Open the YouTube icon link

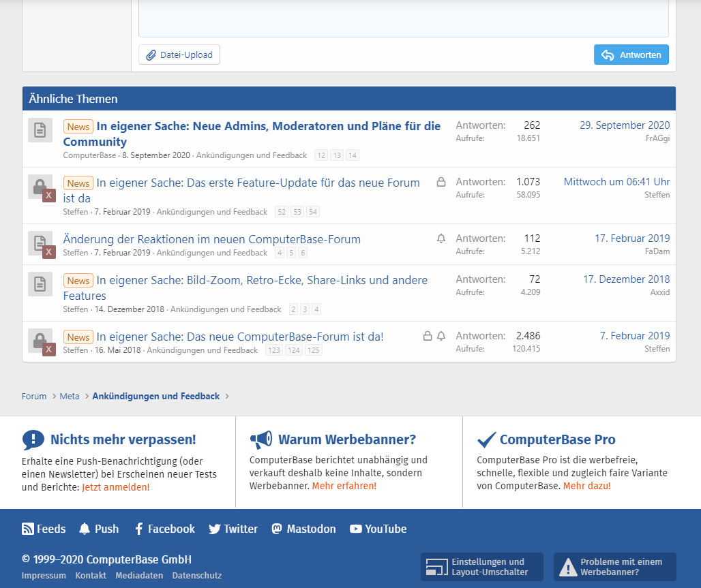click(x=356, y=529)
